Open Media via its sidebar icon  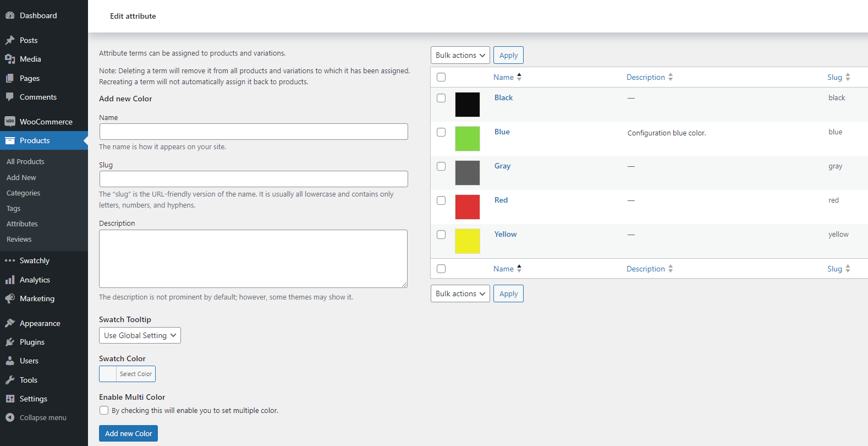tap(10, 59)
